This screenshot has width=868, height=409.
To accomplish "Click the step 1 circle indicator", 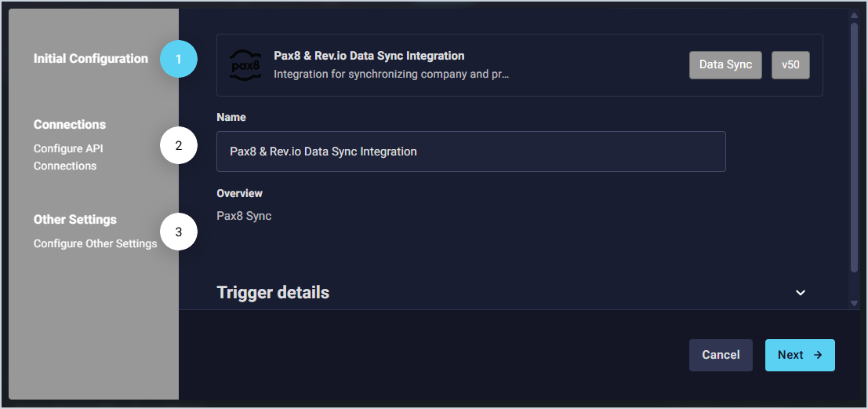I will 179,59.
